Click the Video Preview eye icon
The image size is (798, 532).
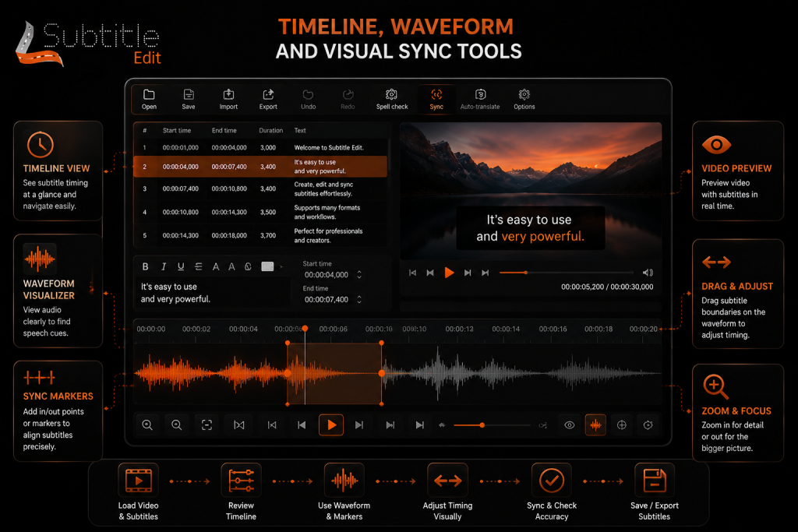tap(717, 145)
